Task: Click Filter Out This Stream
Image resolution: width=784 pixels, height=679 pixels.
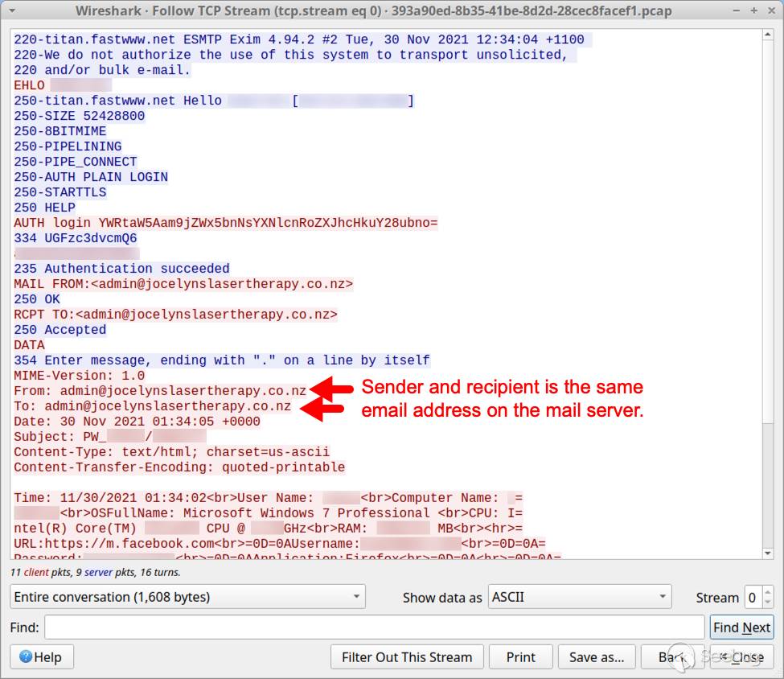Action: click(x=407, y=657)
